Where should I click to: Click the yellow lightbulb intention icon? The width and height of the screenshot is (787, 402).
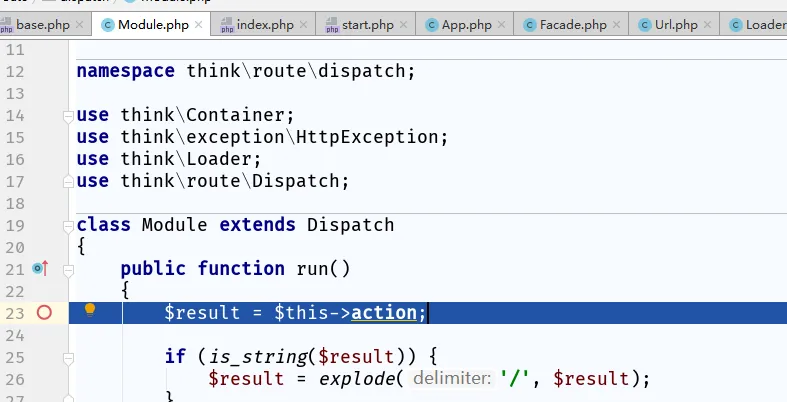click(90, 311)
